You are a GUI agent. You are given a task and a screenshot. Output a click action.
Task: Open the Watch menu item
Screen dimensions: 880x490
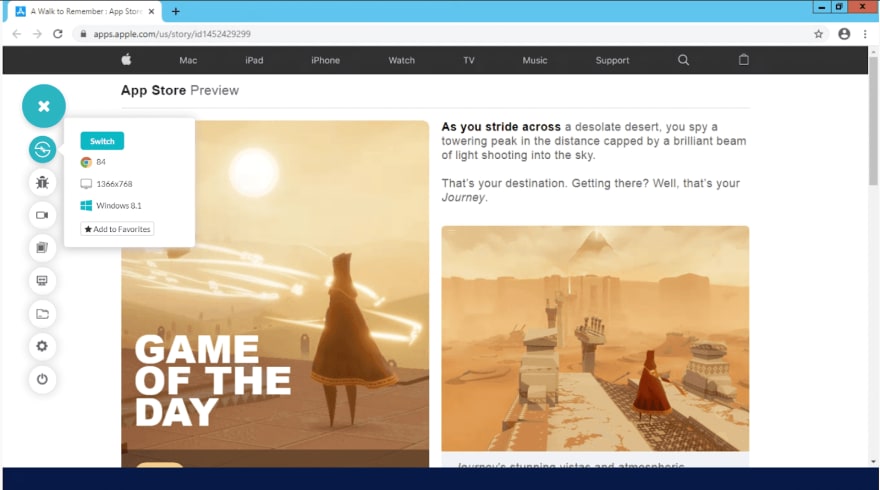pos(402,60)
